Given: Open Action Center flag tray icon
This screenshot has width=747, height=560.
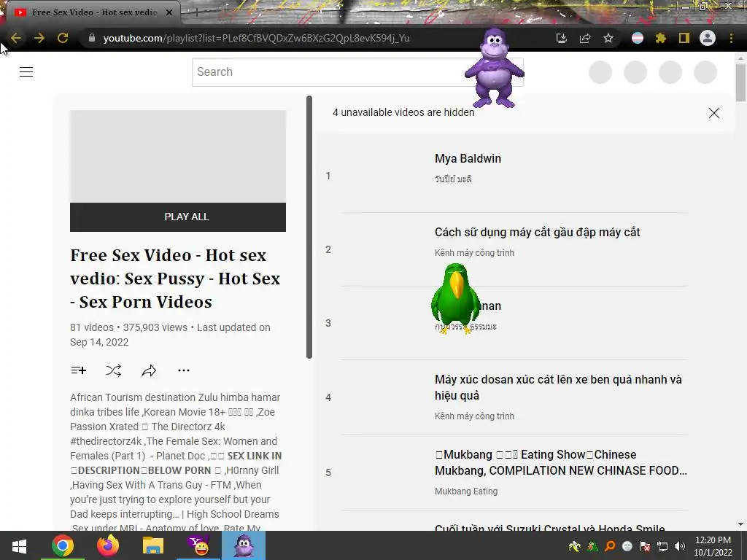Looking at the screenshot, I should click(645, 546).
